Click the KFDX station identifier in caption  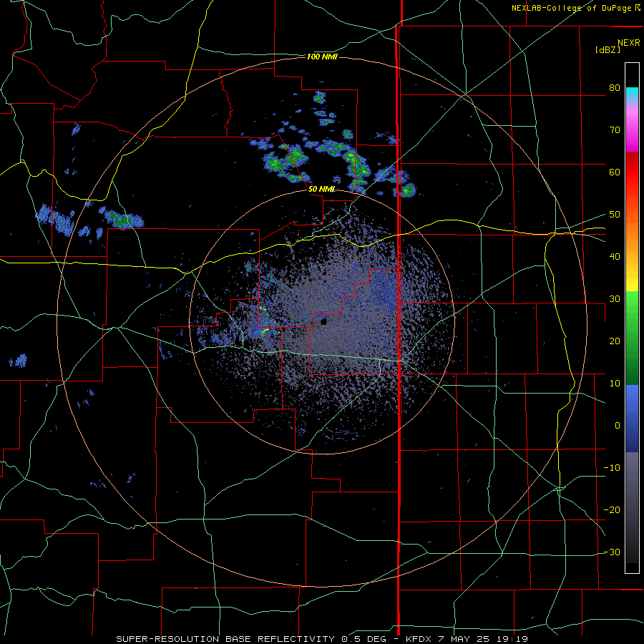(418, 639)
